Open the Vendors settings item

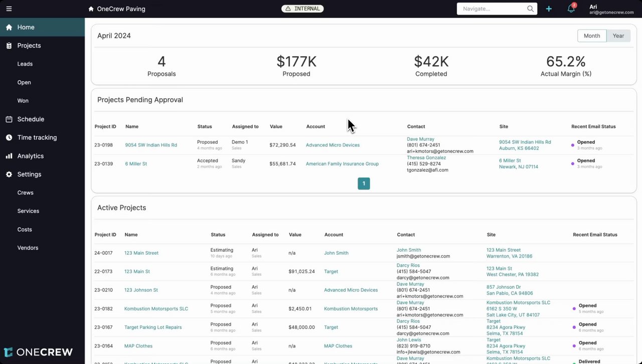pos(28,248)
